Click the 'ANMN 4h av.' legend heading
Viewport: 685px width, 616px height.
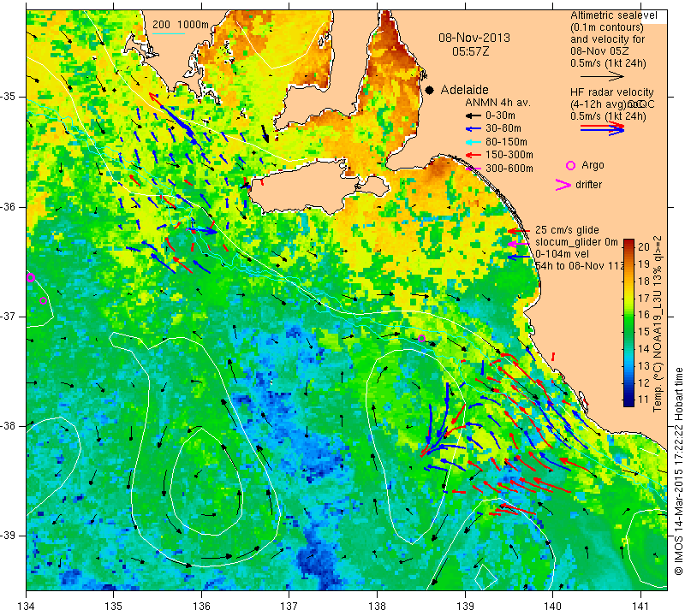click(x=497, y=103)
